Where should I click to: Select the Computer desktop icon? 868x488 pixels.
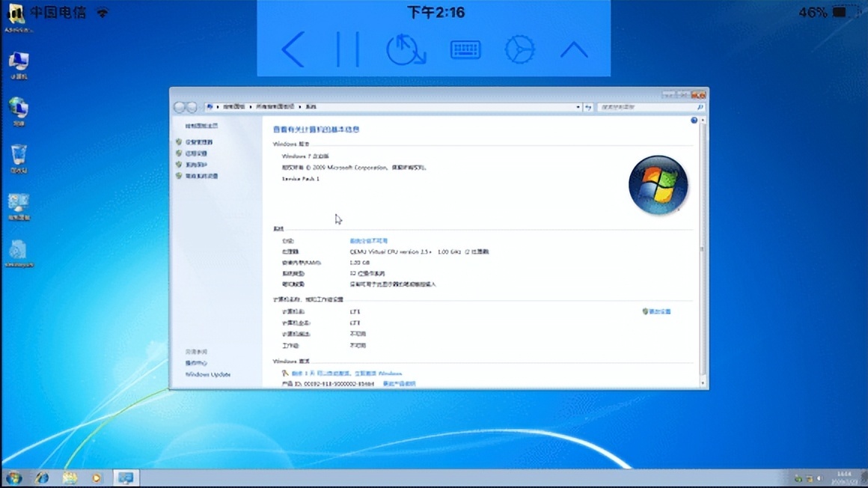click(x=19, y=65)
